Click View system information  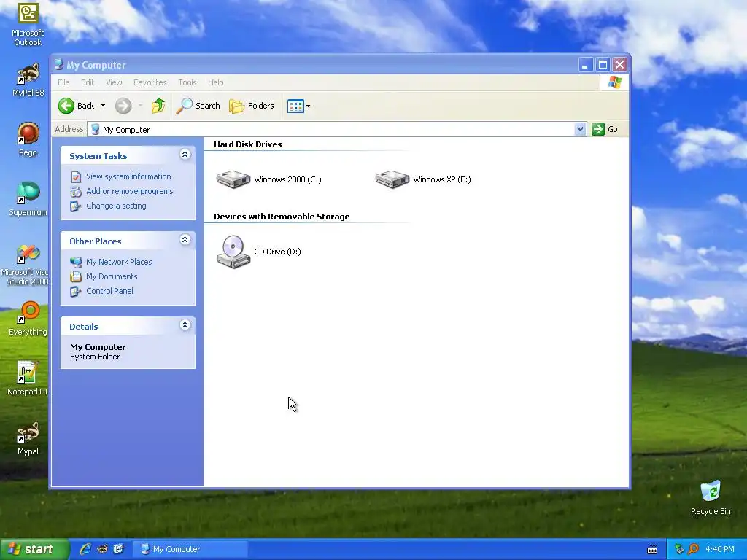point(128,176)
